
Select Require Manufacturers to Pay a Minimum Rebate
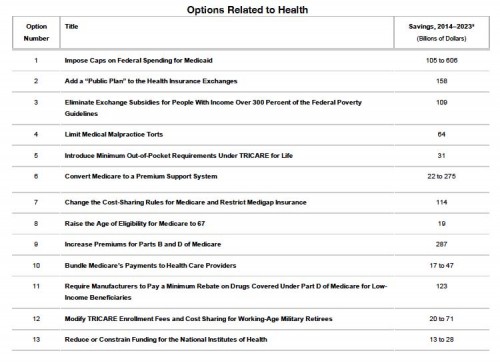[x=226, y=292]
